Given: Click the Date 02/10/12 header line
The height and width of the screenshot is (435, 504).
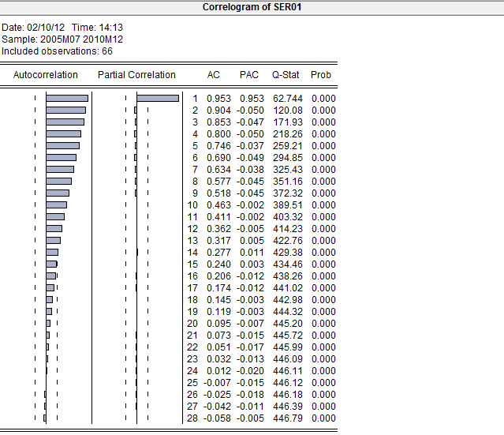Looking at the screenshot, I should [x=58, y=27].
